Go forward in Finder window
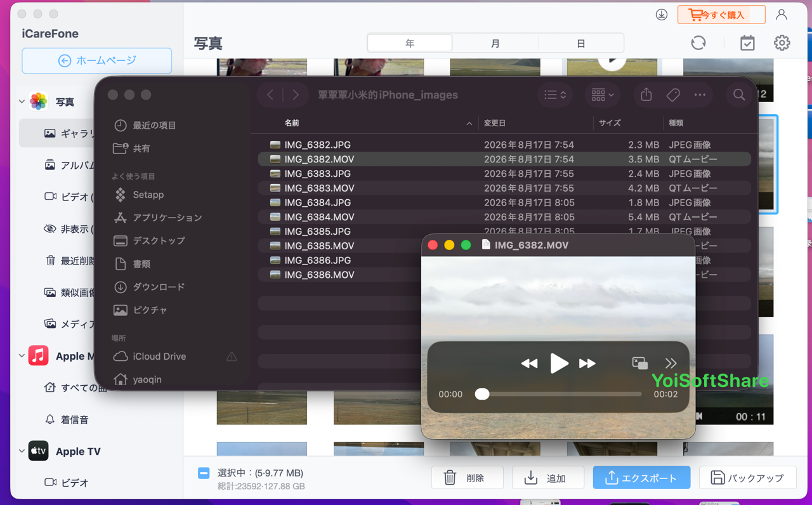The image size is (812, 505). 296,95
